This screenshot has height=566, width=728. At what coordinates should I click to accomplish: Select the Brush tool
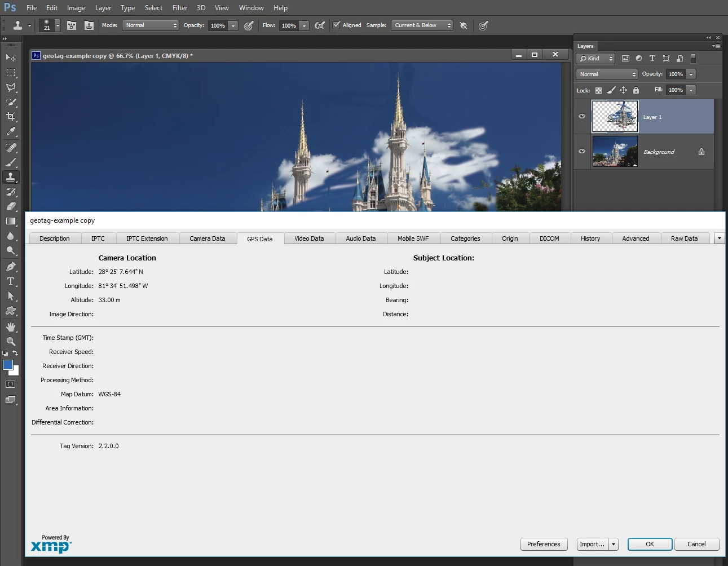pos(11,162)
